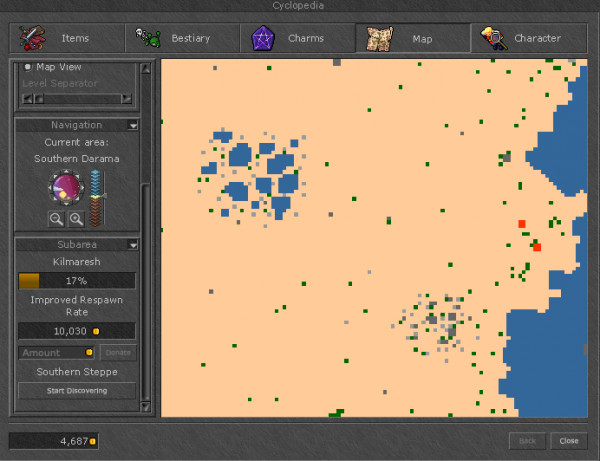Select the Map tab
This screenshot has width=600, height=461.
413,38
